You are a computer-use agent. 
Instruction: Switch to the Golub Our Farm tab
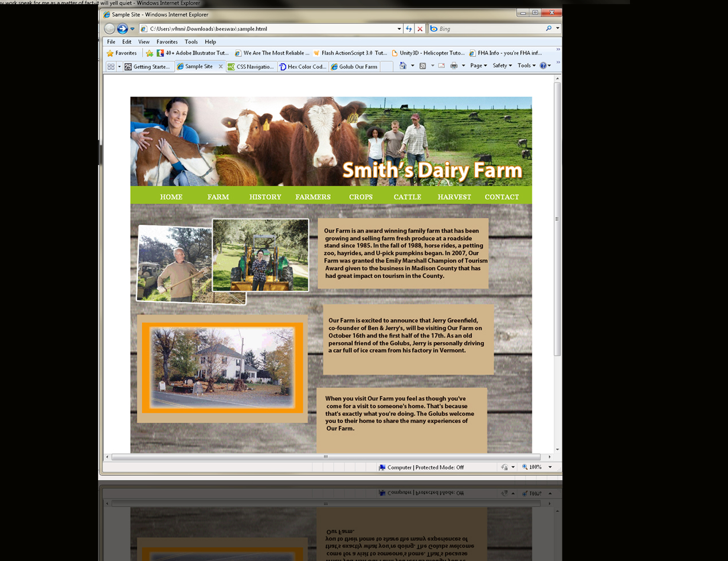point(354,66)
